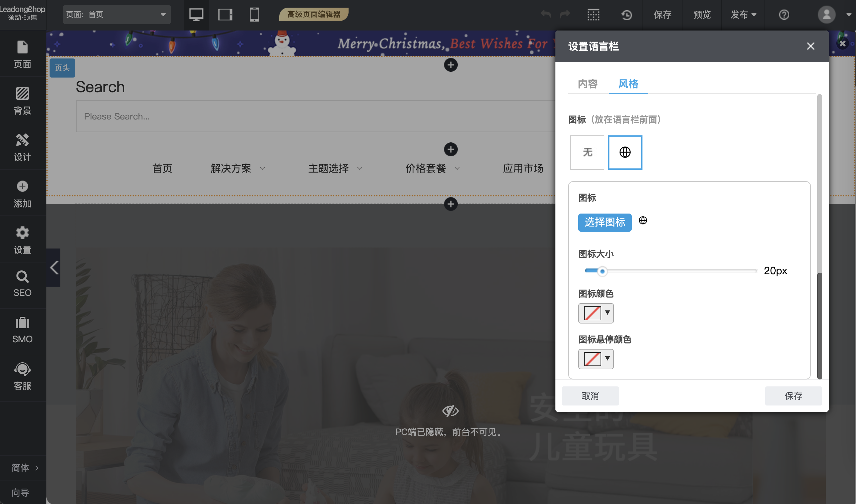Click the 选择图标 button
The width and height of the screenshot is (856, 504).
point(605,222)
